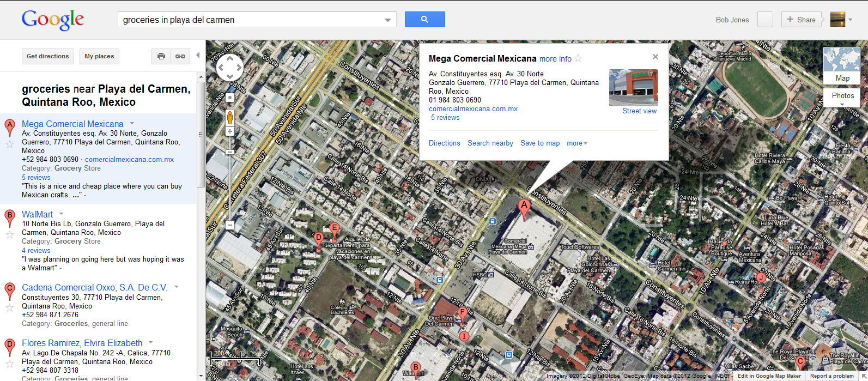Click the print icon in sidebar toolbar
868x381 pixels.
tap(161, 56)
